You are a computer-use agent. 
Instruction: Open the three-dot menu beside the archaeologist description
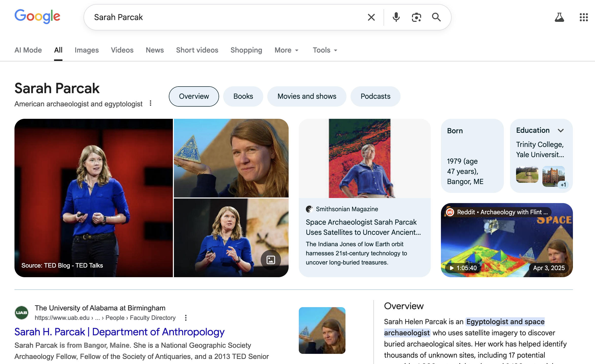point(151,103)
